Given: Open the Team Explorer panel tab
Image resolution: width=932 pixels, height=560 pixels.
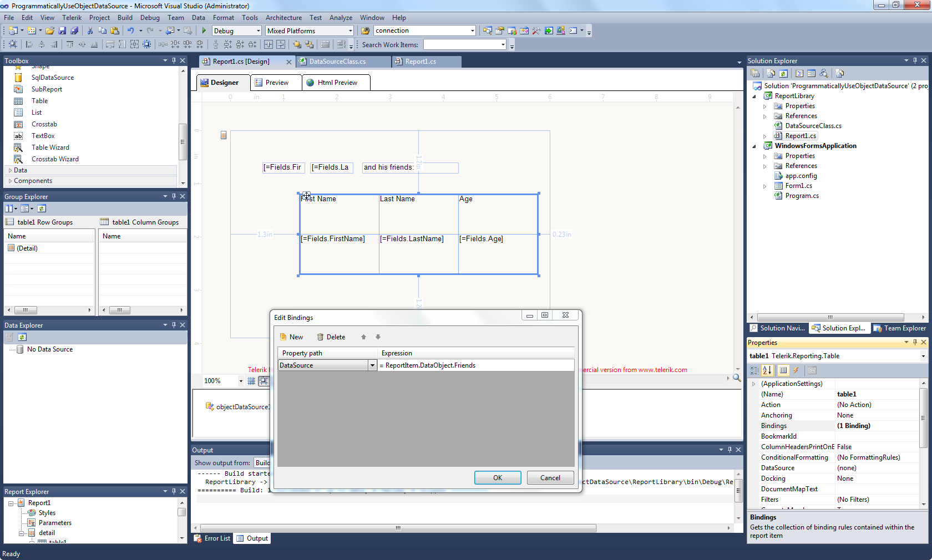Looking at the screenshot, I should [x=900, y=328].
